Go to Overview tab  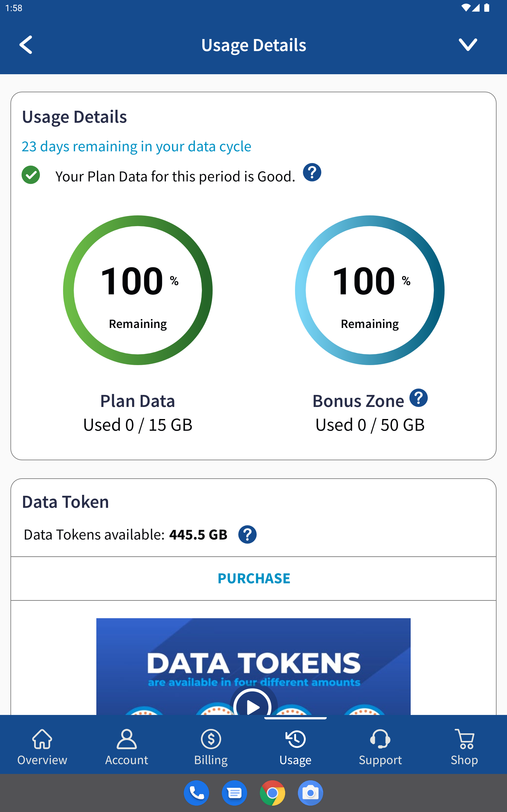click(42, 747)
